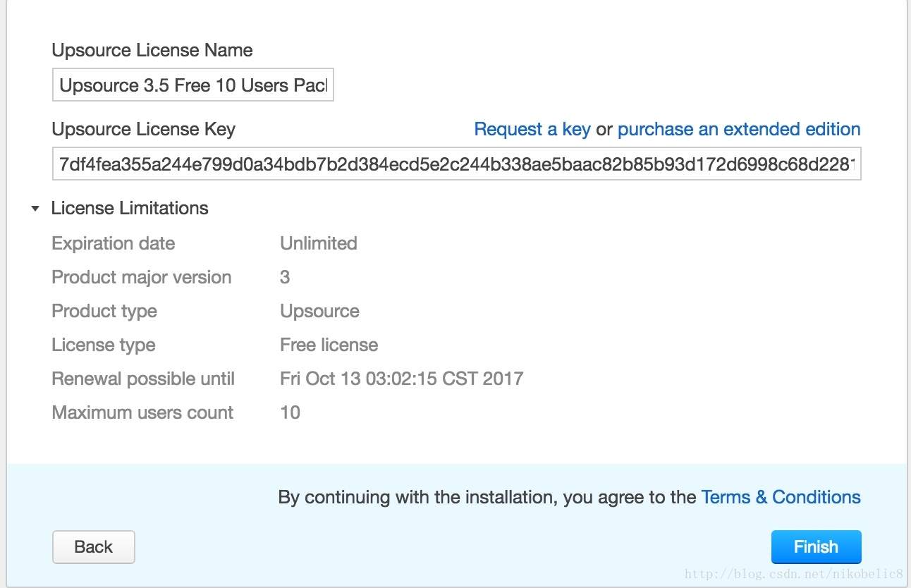Focus the Upsource License Name field
Screen dimensions: 911x588
[x=192, y=85]
